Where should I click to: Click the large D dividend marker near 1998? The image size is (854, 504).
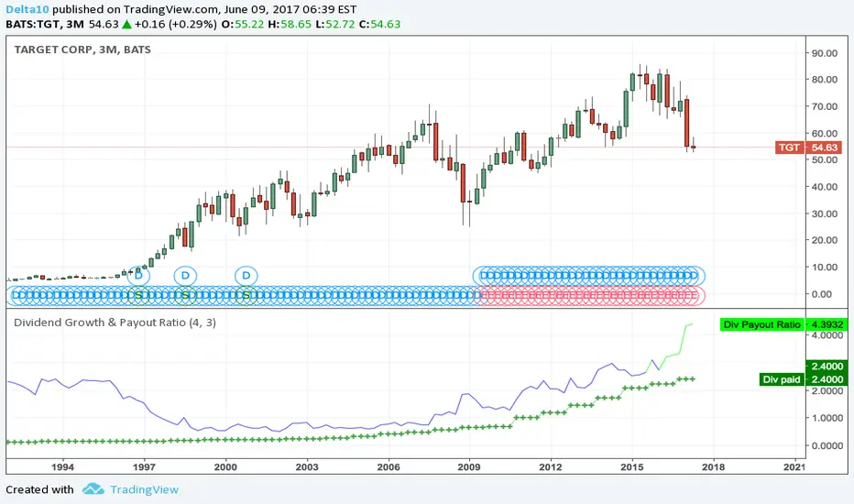[185, 275]
